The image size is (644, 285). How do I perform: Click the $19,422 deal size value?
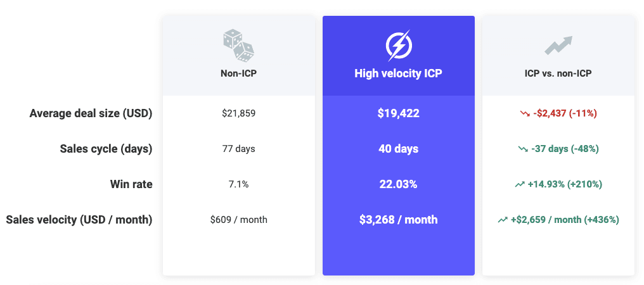pyautogui.click(x=398, y=113)
